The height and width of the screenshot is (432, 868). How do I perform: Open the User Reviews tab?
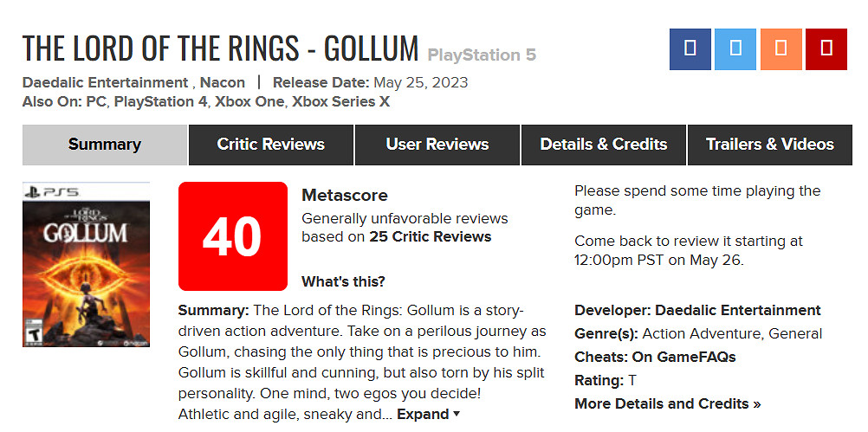(x=437, y=145)
